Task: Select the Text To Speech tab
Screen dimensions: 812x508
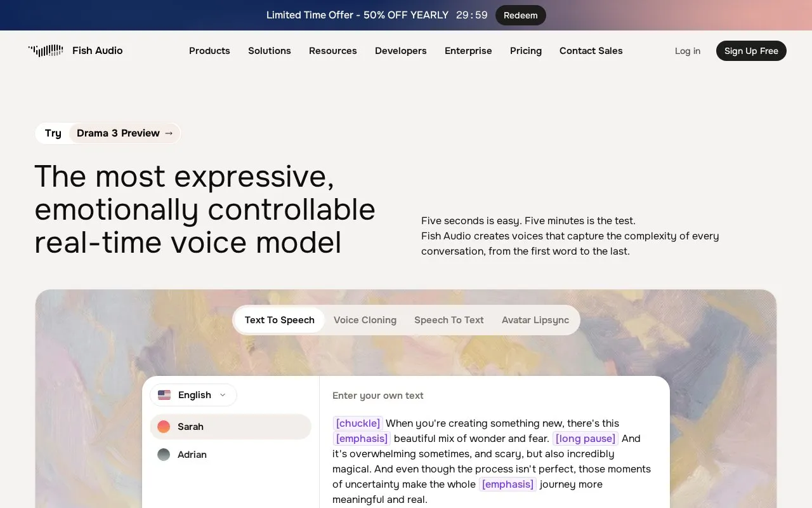Action: coord(280,320)
